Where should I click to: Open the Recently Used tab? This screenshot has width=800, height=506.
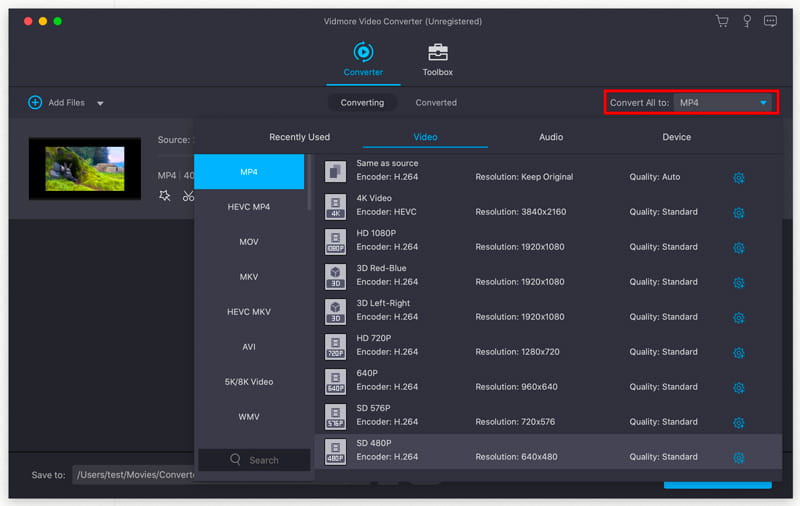pyautogui.click(x=299, y=137)
